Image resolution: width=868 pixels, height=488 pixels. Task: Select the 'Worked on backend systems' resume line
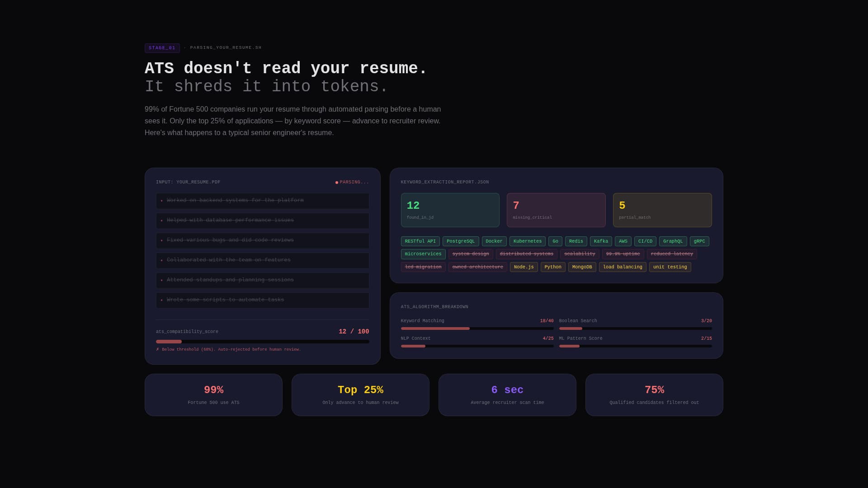click(262, 201)
